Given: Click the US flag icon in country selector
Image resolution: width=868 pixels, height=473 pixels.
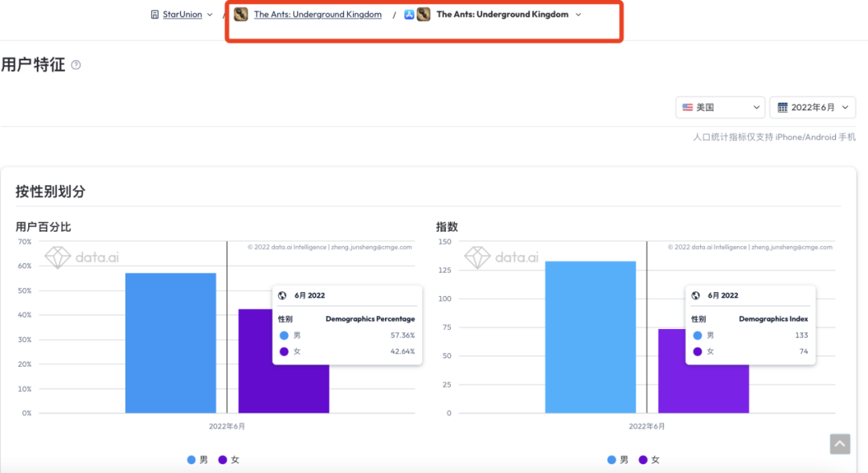Looking at the screenshot, I should click(687, 108).
